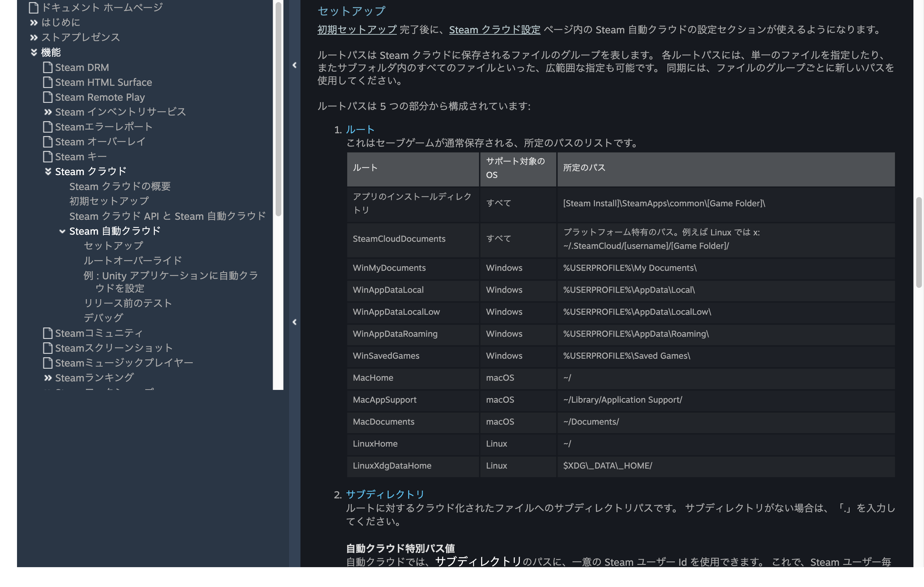Viewport: 924px width, 587px height.
Task: Expand the はじめに section chevron
Action: 34,23
